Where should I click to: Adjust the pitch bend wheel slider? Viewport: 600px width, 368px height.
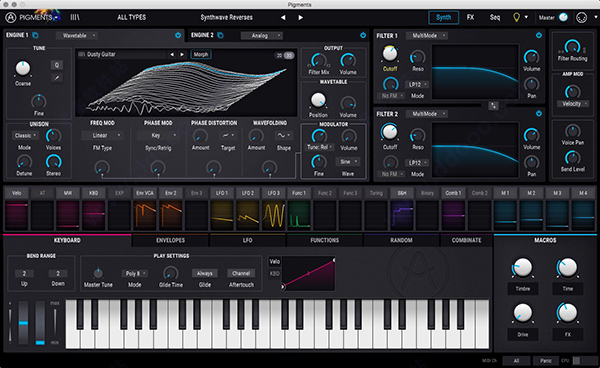[x=23, y=323]
